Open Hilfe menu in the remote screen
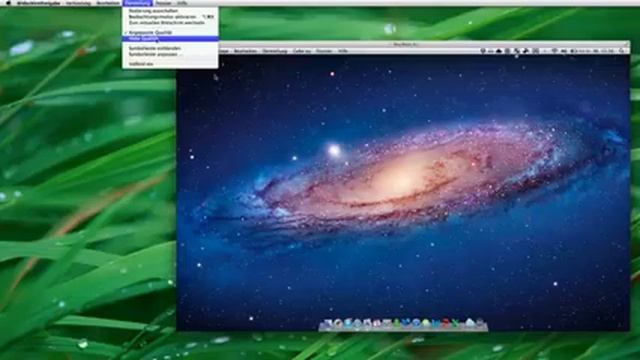Image resolution: width=640 pixels, height=360 pixels. click(343, 51)
